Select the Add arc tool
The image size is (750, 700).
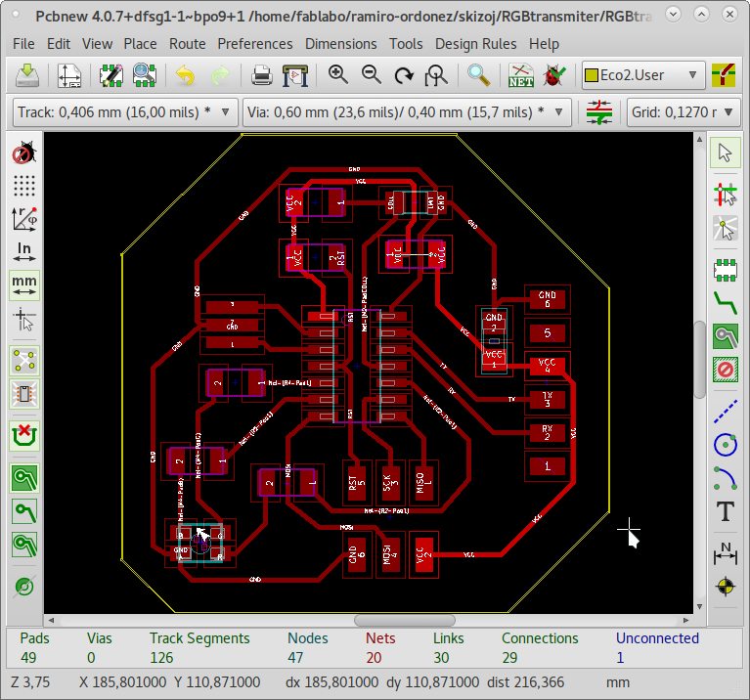point(726,478)
